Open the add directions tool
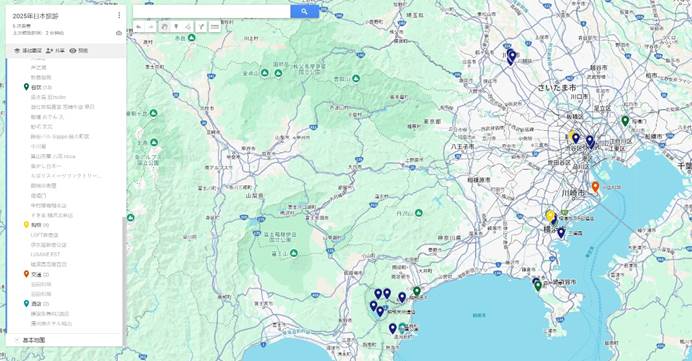Screen dimensions: 692x361 coord(202,27)
